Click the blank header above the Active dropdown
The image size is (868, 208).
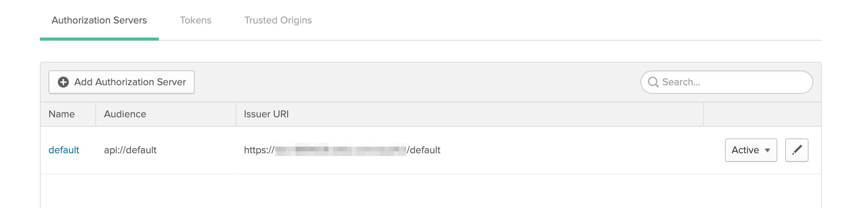tap(762, 114)
